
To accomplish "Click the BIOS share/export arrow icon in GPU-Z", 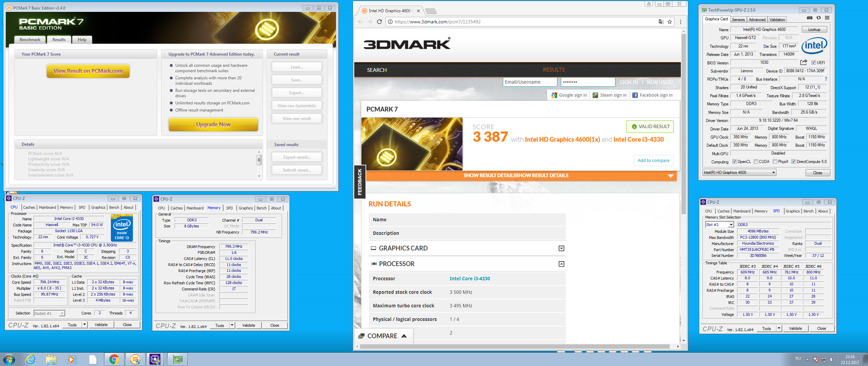I will (x=804, y=62).
